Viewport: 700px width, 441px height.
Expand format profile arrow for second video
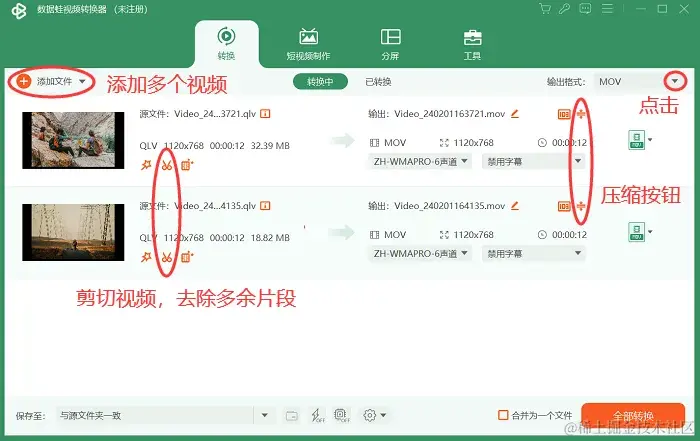pos(650,232)
